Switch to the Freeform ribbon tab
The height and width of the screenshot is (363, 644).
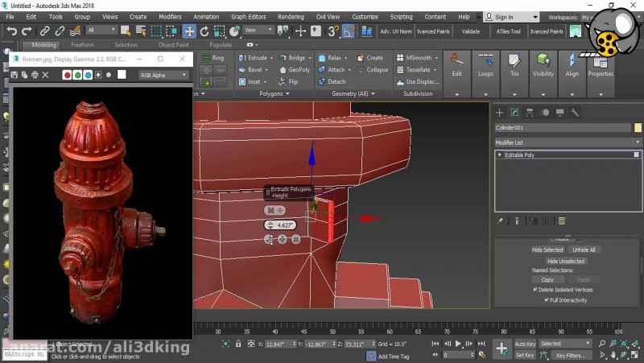click(83, 45)
